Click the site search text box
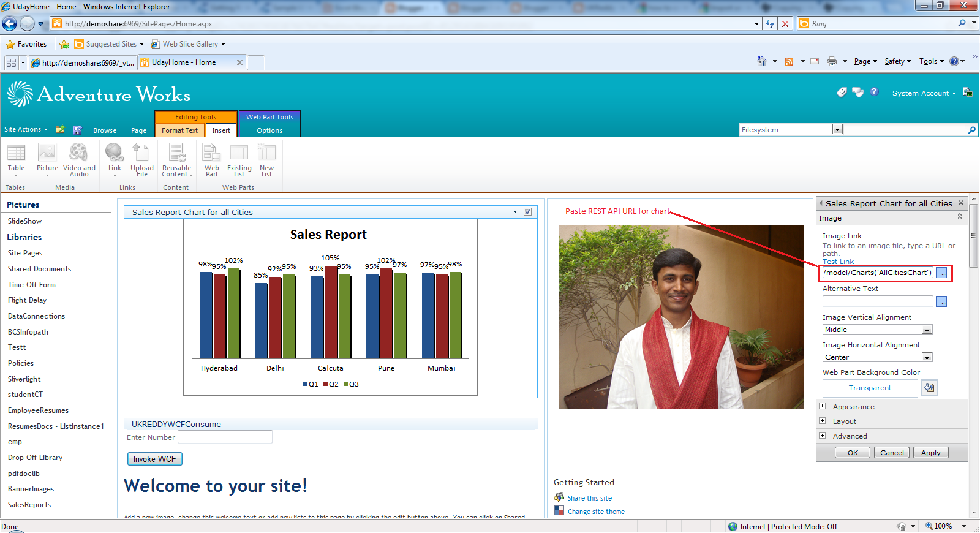Image resolution: width=980 pixels, height=533 pixels. 904,130
